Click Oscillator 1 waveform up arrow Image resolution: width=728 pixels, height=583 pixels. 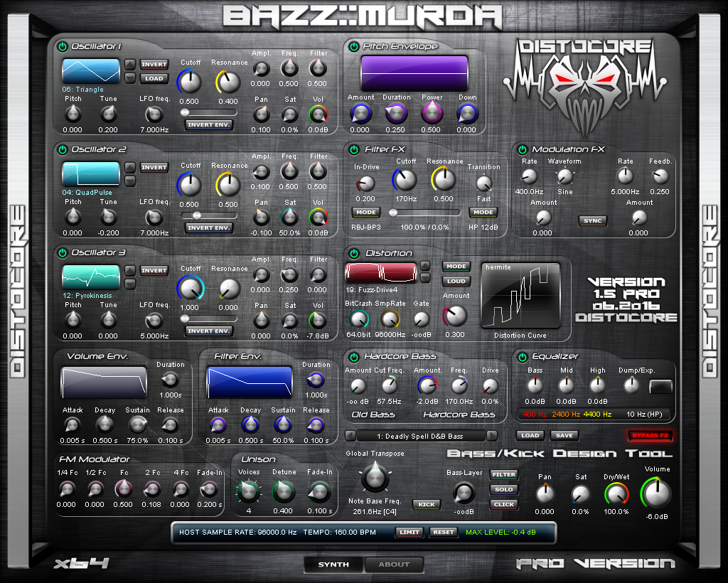pyautogui.click(x=130, y=64)
